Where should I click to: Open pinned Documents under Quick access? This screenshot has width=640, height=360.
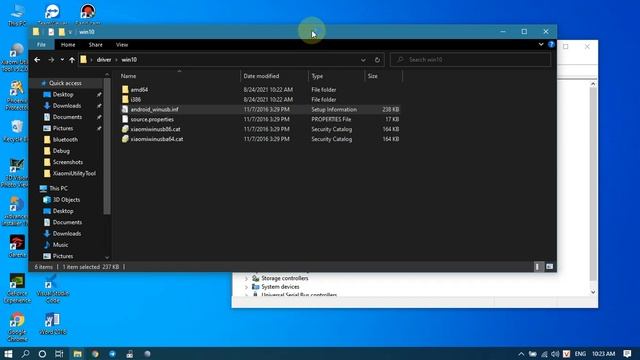pos(67,117)
